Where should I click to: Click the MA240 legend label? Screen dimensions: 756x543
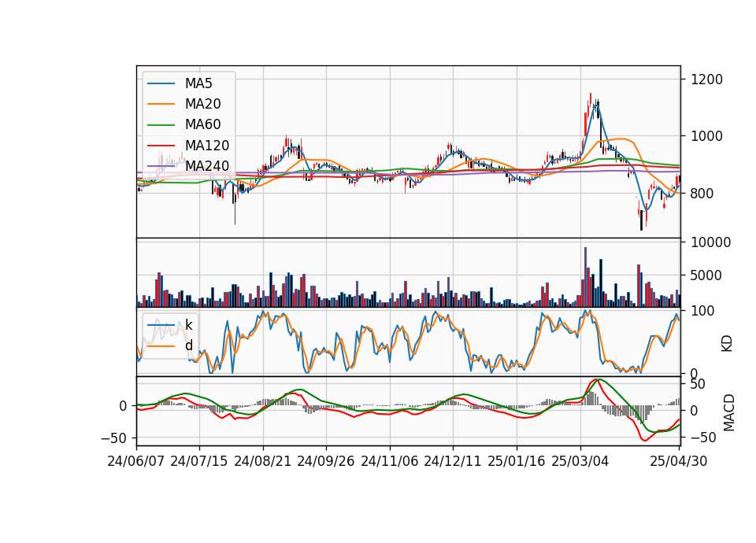click(207, 166)
